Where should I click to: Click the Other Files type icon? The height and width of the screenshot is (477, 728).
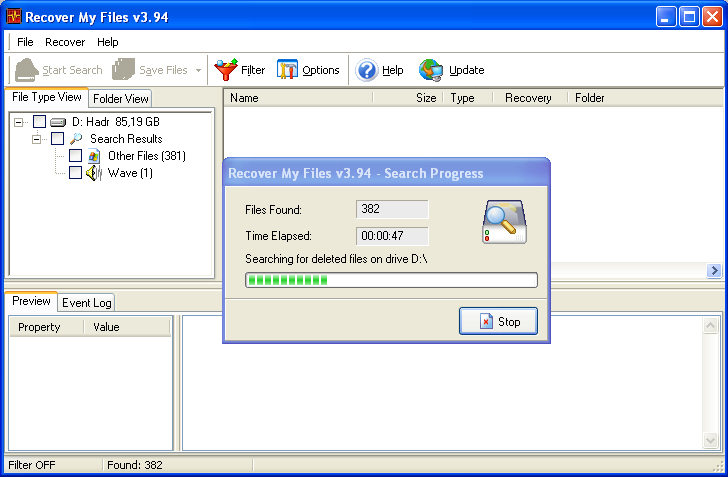pyautogui.click(x=94, y=156)
